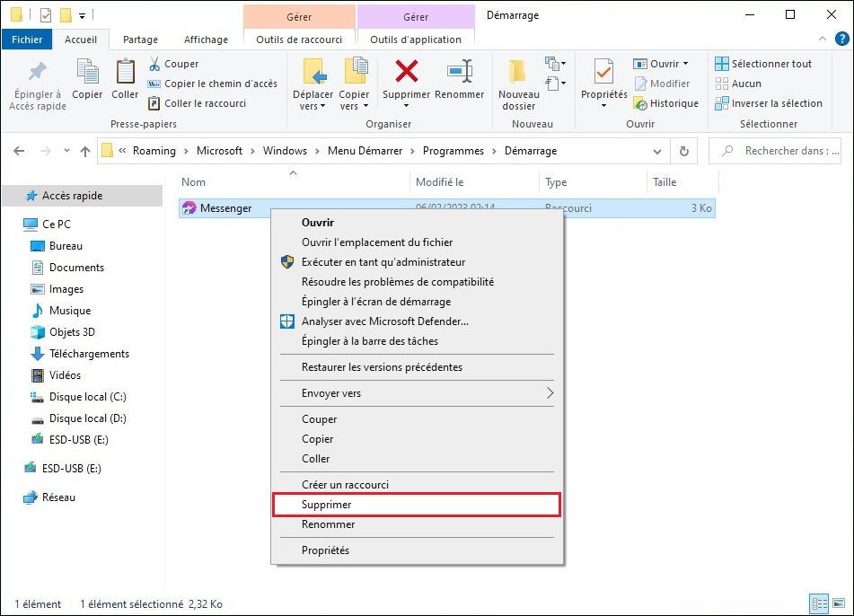Select Téléchargements in navigation pane
The height and width of the screenshot is (616, 854).
click(x=89, y=354)
